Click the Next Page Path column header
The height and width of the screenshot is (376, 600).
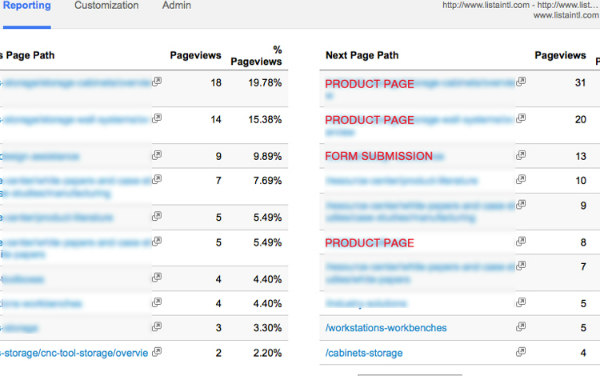(x=362, y=55)
